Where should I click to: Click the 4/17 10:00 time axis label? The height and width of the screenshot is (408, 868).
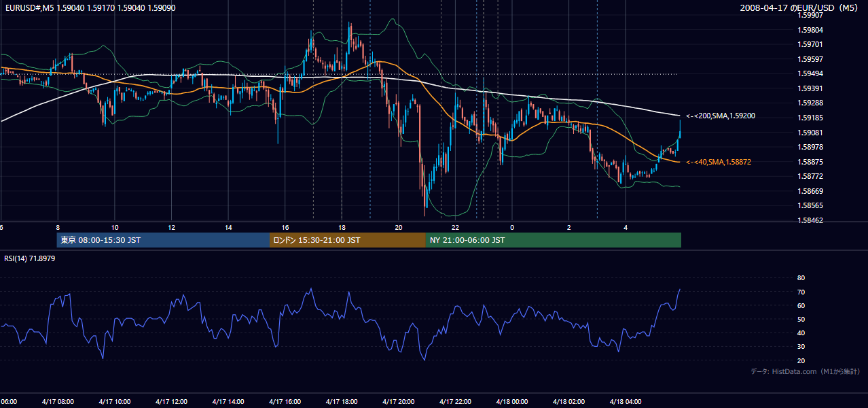coord(114,401)
